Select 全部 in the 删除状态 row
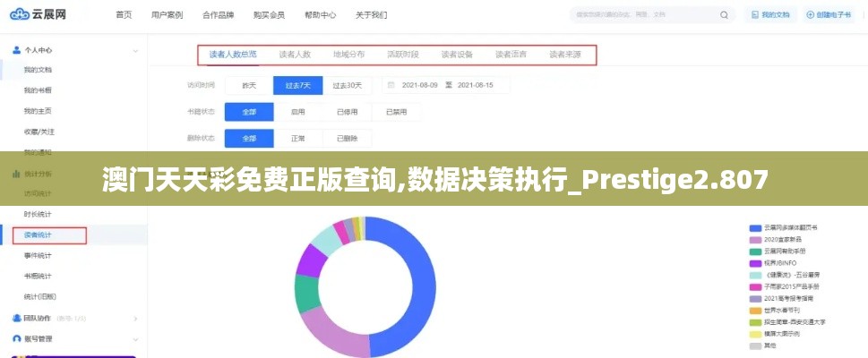The width and height of the screenshot is (868, 358). click(x=249, y=139)
